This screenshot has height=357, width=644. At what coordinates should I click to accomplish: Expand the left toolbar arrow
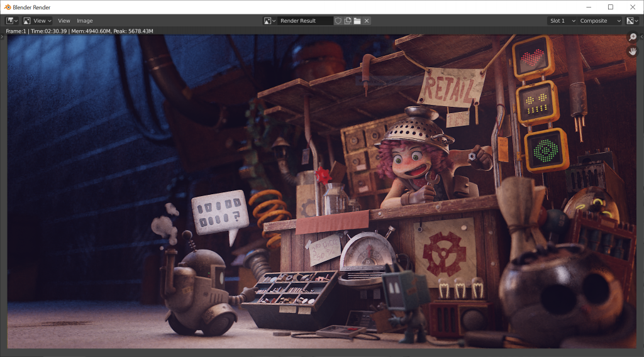(2, 36)
